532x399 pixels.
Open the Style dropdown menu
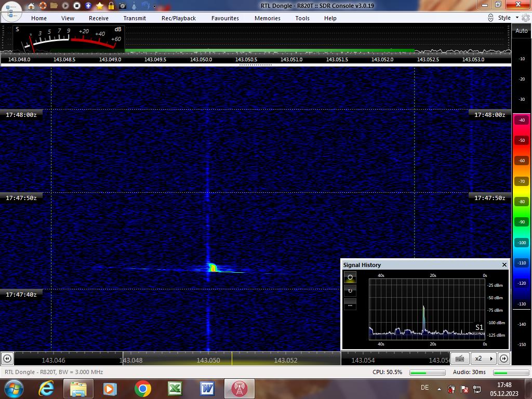(x=508, y=18)
